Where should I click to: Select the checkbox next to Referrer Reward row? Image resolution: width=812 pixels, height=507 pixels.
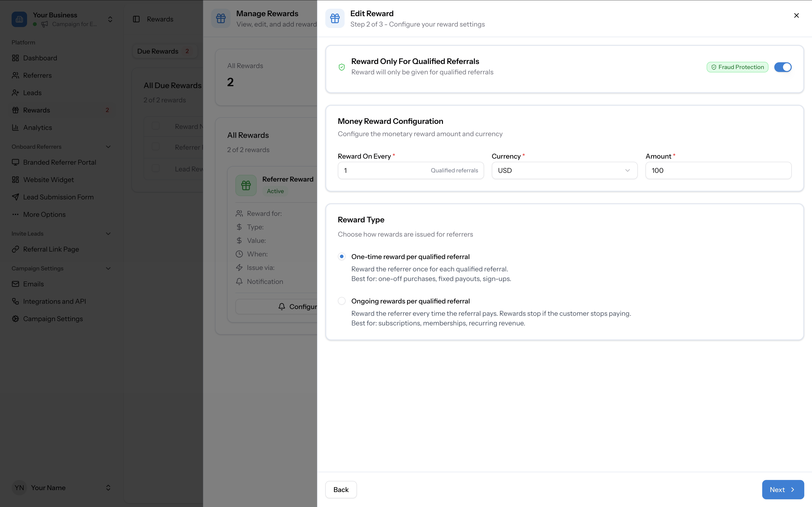[x=155, y=146]
